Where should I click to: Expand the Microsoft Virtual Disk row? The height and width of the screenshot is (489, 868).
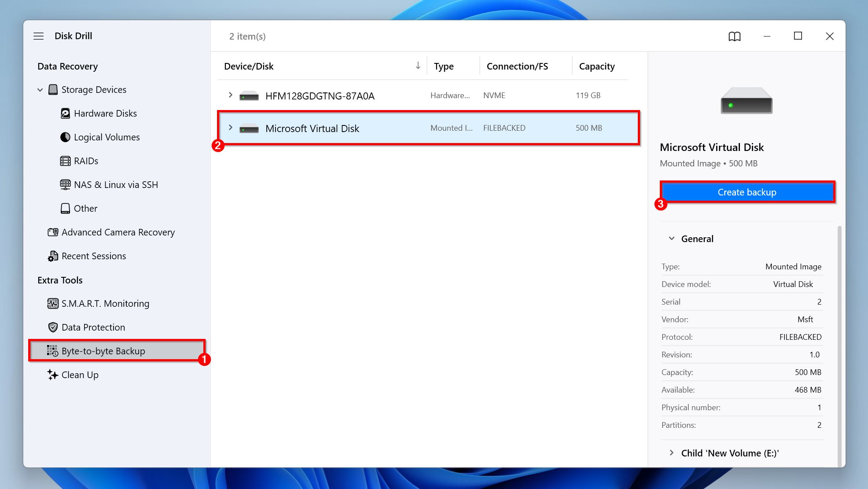(x=230, y=128)
